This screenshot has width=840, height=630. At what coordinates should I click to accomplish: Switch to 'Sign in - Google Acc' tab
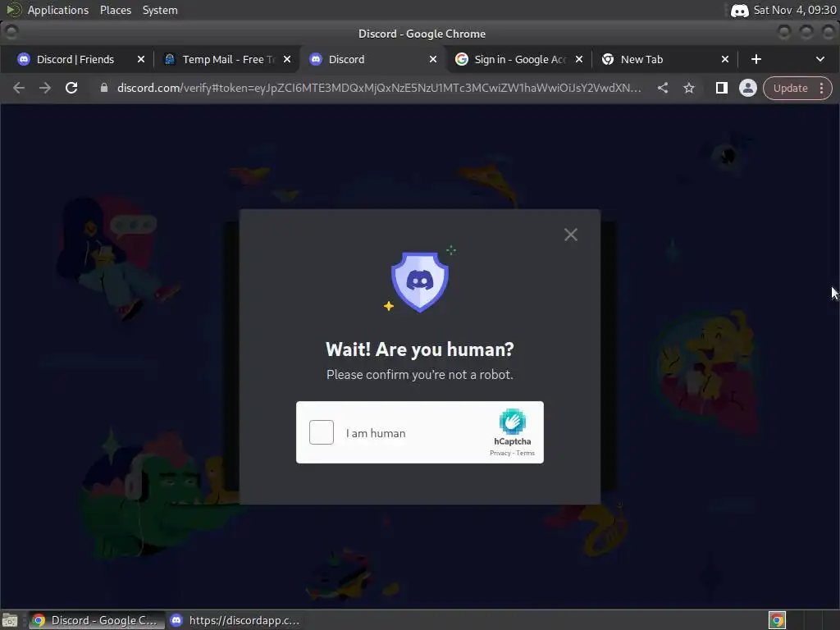519,59
